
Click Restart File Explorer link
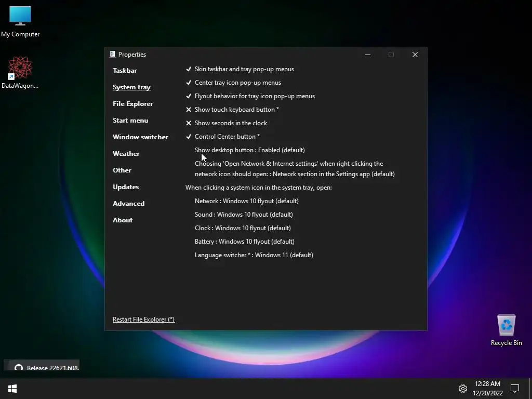click(x=143, y=320)
